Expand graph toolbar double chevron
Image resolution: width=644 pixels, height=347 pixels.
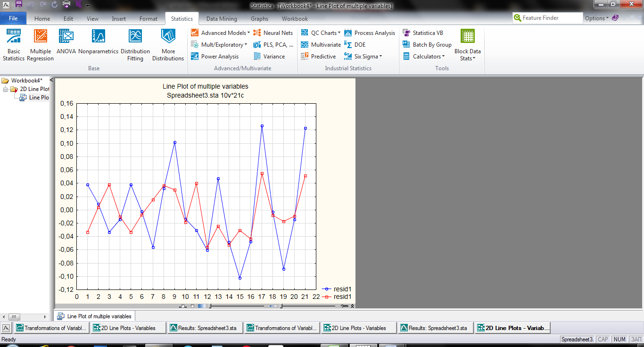click(353, 306)
